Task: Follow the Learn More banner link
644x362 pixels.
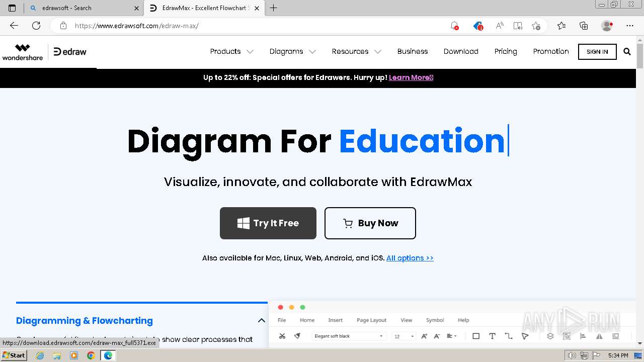Action: point(411,77)
